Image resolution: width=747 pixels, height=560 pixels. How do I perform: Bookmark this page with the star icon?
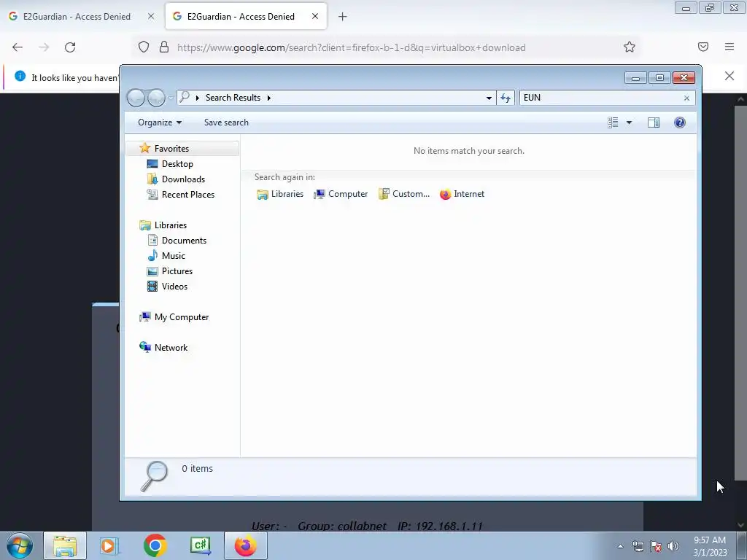[x=630, y=47]
